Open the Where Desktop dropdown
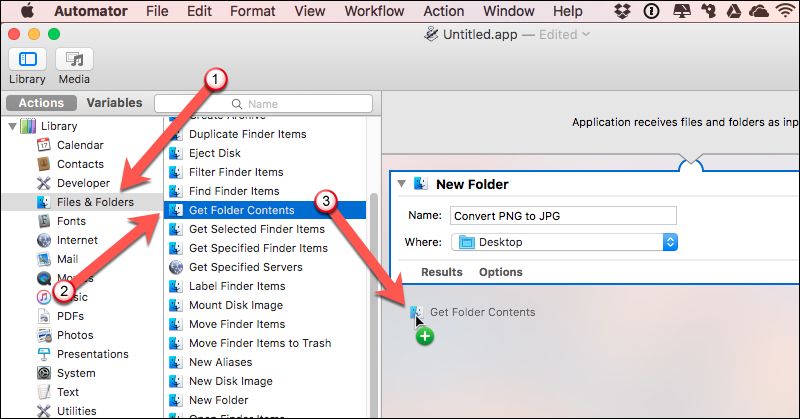Image resolution: width=800 pixels, height=419 pixels. click(565, 241)
